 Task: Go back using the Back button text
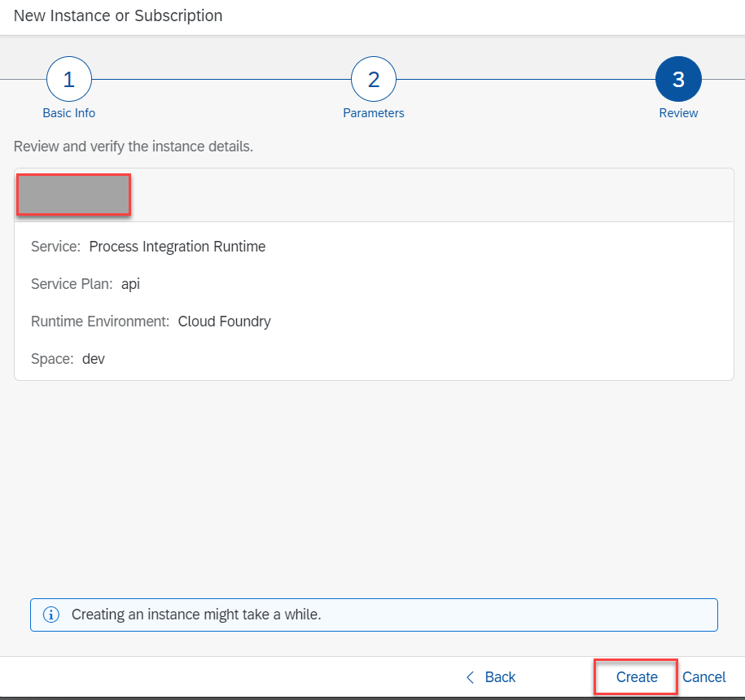coord(500,677)
